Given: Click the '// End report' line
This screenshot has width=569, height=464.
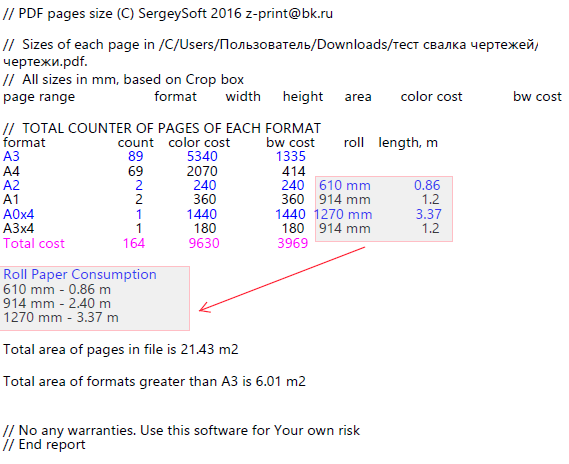Looking at the screenshot, I should pos(44,445).
